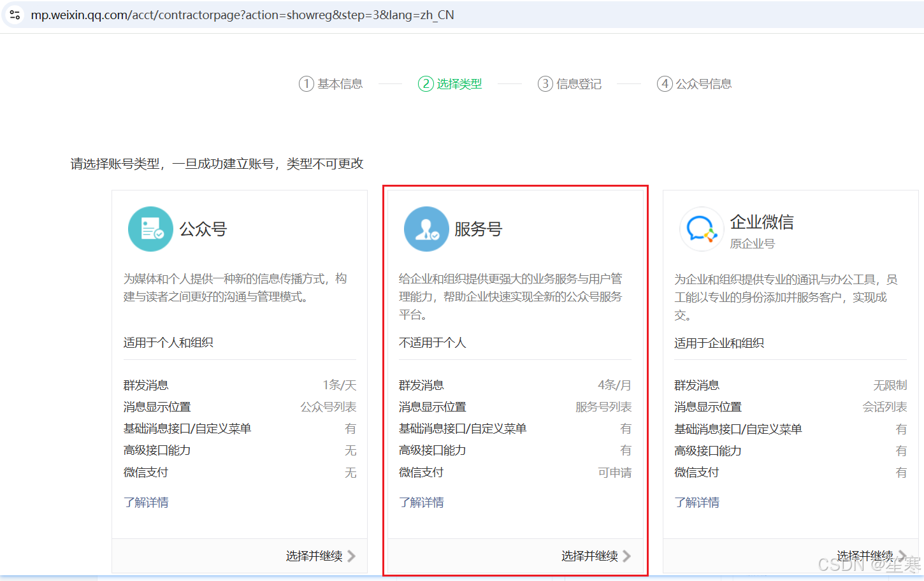Image resolution: width=924 pixels, height=581 pixels.
Task: Click step 4 公众号信息 in progress bar
Action: point(694,83)
